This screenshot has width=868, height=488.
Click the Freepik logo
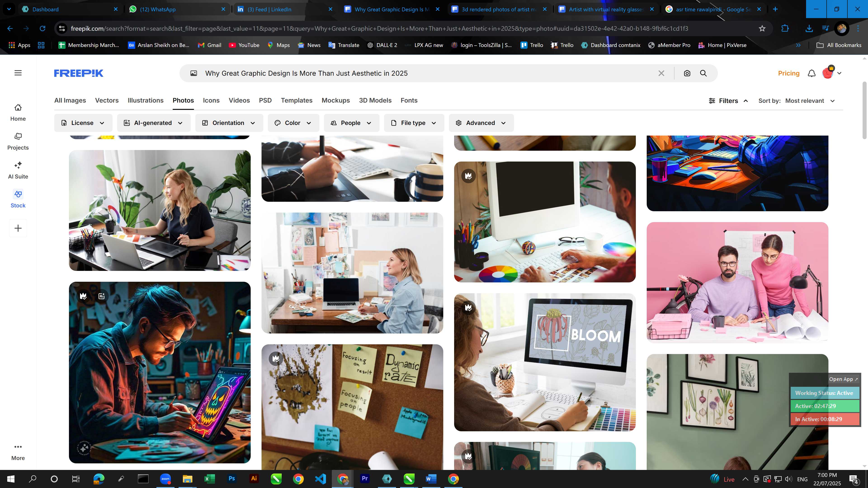[78, 73]
